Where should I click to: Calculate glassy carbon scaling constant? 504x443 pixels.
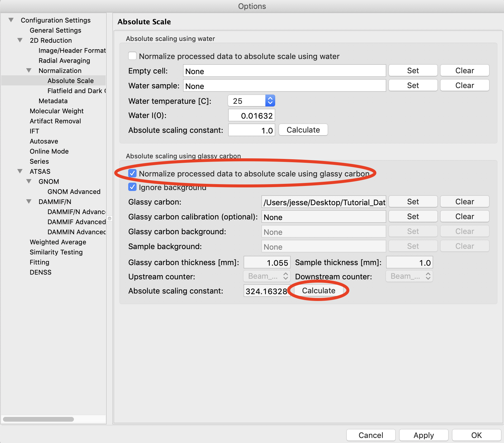pyautogui.click(x=318, y=291)
